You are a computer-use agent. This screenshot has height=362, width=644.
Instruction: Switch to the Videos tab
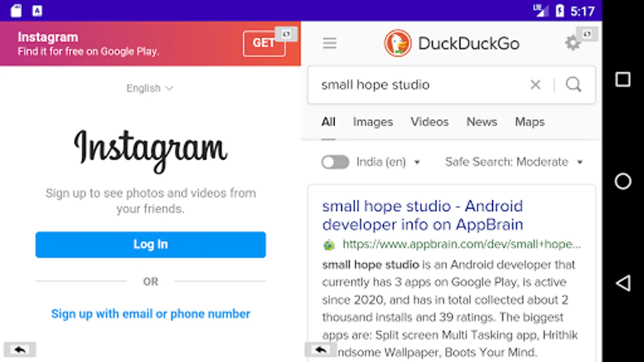(429, 122)
